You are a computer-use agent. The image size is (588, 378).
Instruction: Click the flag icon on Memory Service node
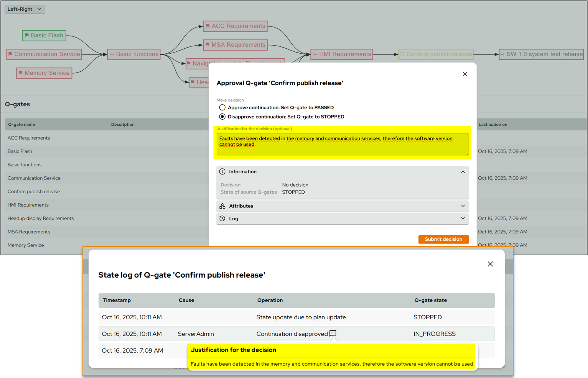[x=21, y=73]
